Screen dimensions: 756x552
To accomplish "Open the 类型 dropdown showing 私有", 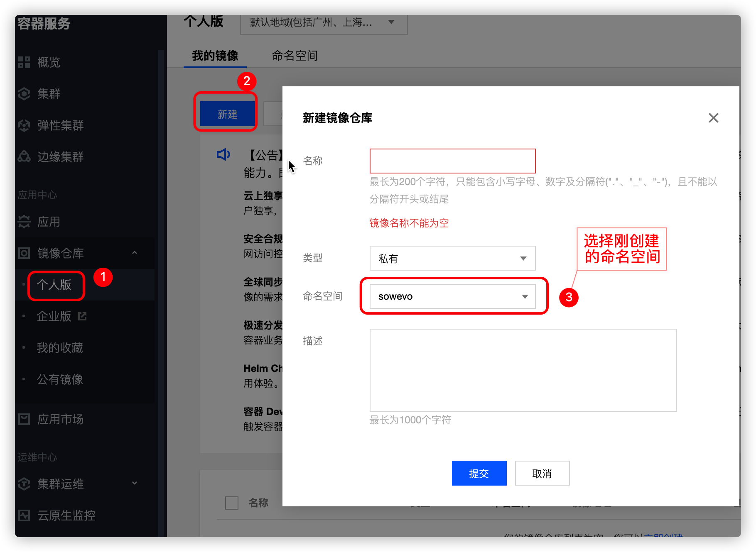I will click(452, 258).
